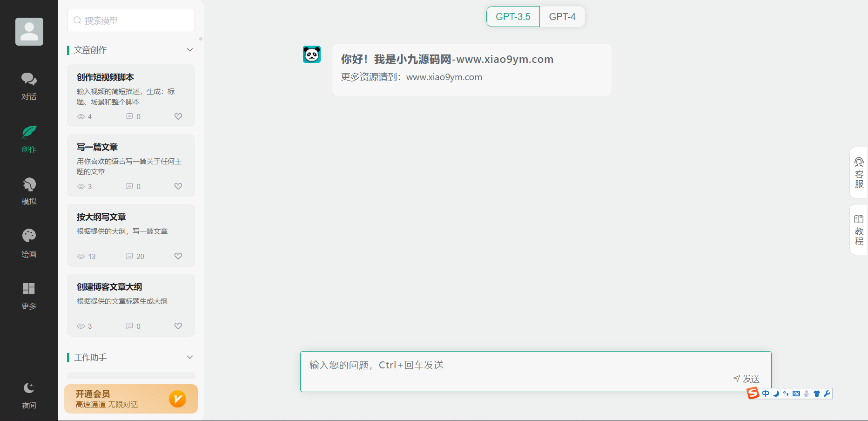
Task: Click comment icon on 按大纲写文章 card
Action: tap(129, 256)
